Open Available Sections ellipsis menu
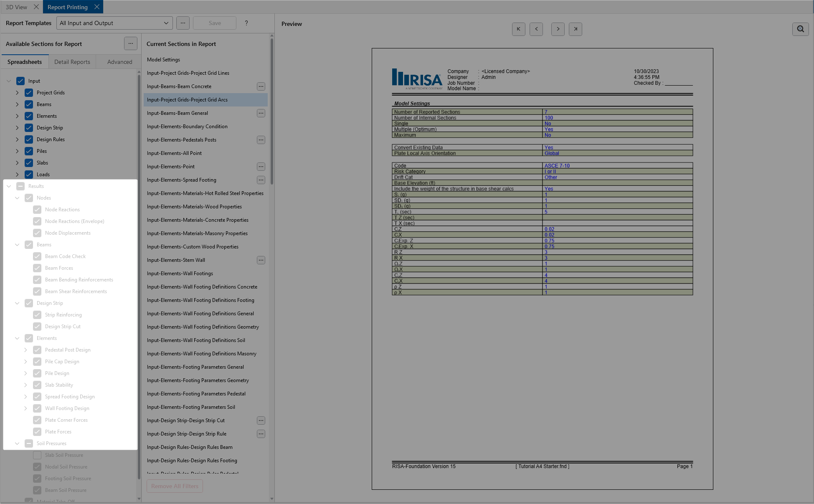 coord(130,43)
